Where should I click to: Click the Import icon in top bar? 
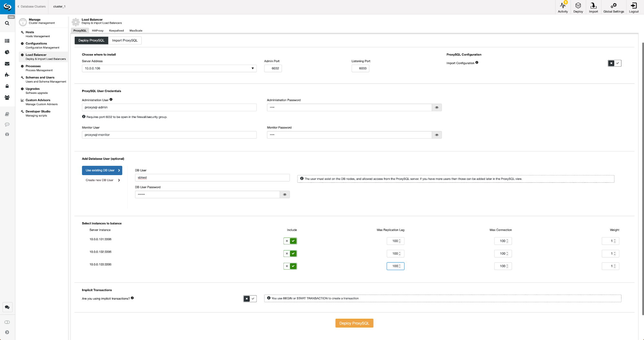pyautogui.click(x=593, y=7)
